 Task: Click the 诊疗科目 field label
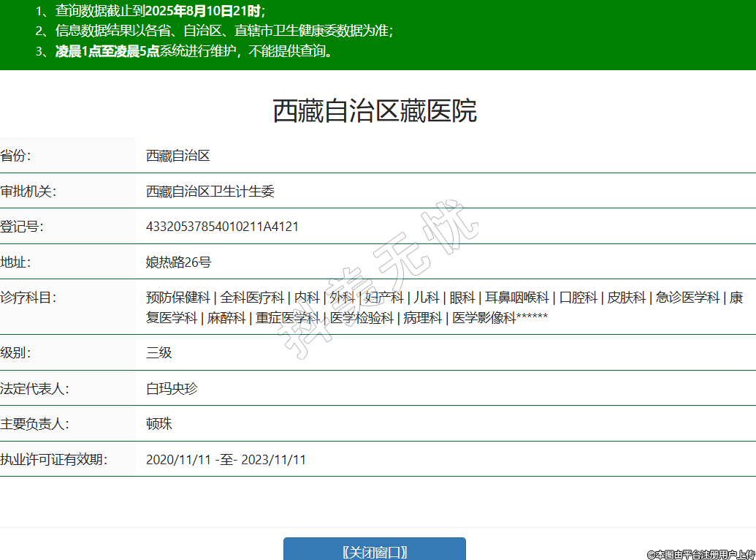[28, 298]
